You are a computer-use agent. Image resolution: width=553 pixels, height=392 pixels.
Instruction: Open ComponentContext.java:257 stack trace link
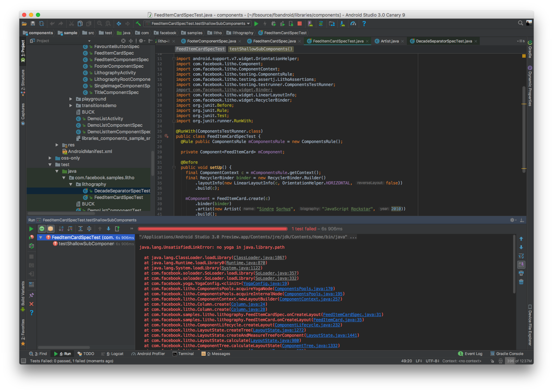pyautogui.click(x=310, y=299)
